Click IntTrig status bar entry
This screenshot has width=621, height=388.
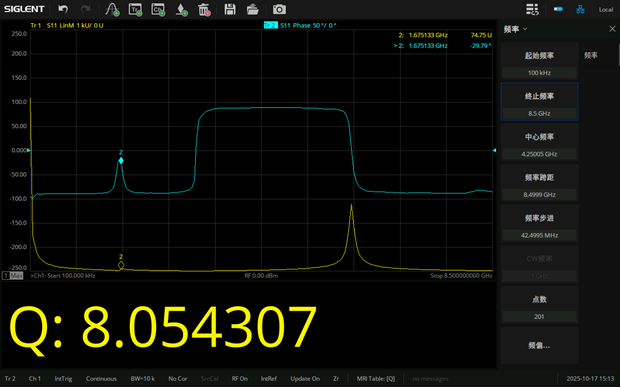click(x=63, y=379)
